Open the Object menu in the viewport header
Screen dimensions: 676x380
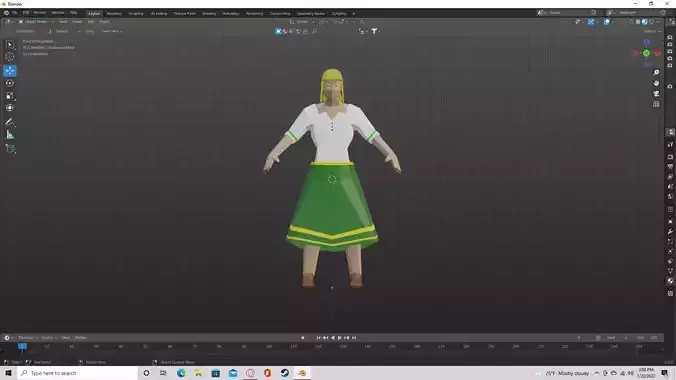[104, 22]
